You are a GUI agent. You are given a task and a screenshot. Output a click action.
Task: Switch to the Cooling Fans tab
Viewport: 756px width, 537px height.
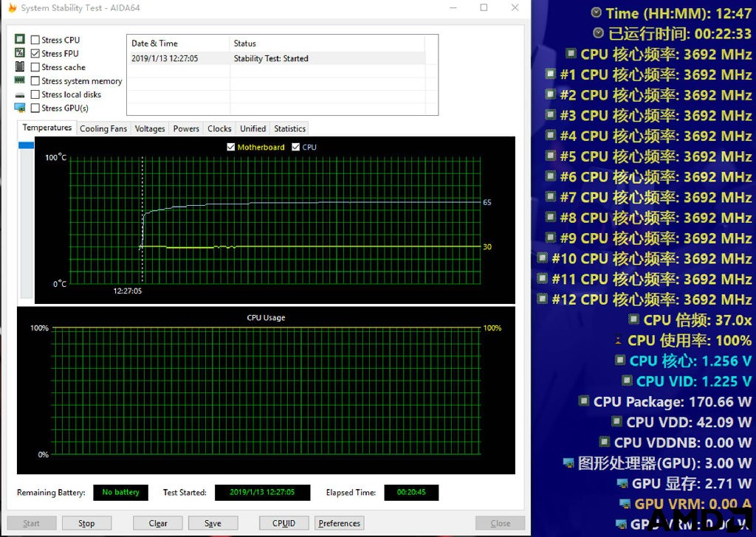[103, 128]
